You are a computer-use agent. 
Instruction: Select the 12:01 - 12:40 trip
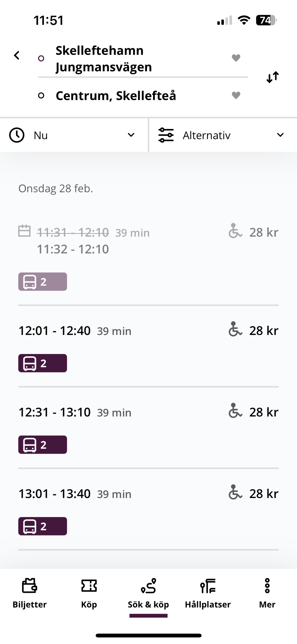click(x=148, y=346)
